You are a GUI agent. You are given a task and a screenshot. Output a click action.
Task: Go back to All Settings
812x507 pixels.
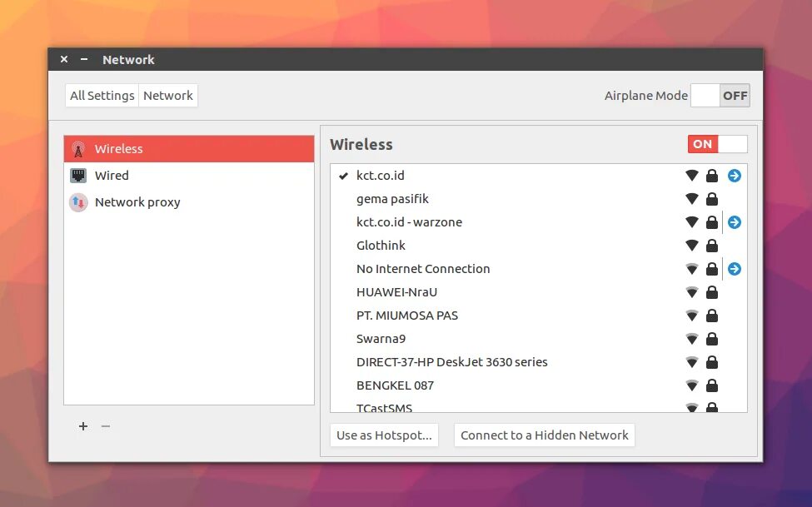(102, 95)
